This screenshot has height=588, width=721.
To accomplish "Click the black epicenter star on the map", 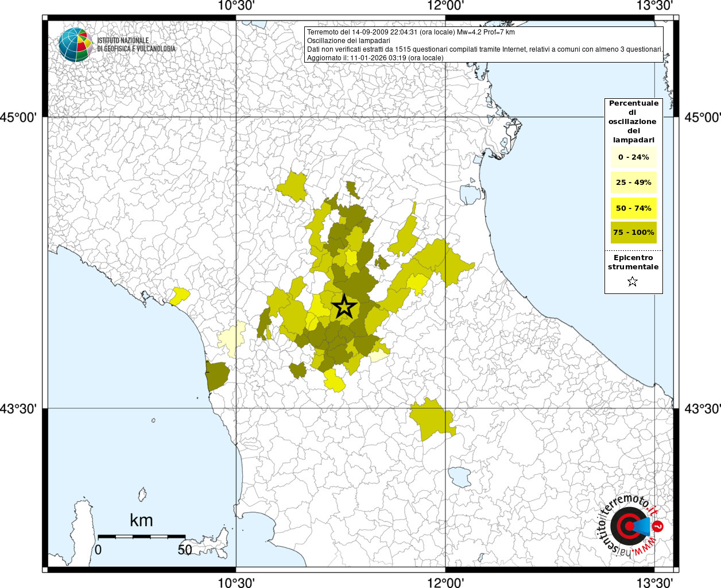I will click(x=344, y=307).
